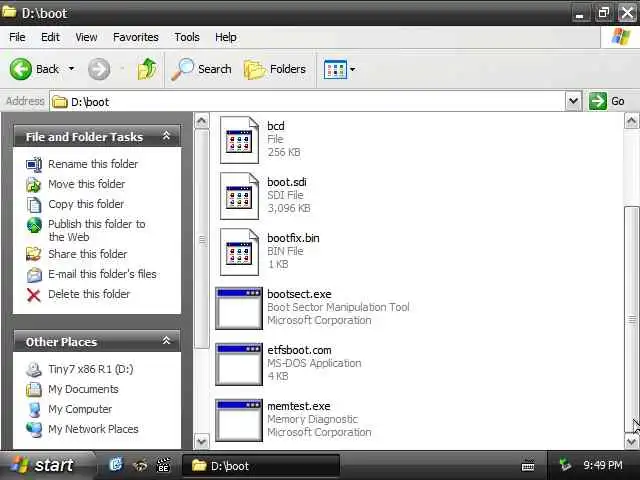Click the Copy this folder icon
This screenshot has width=640, height=480.
point(34,204)
